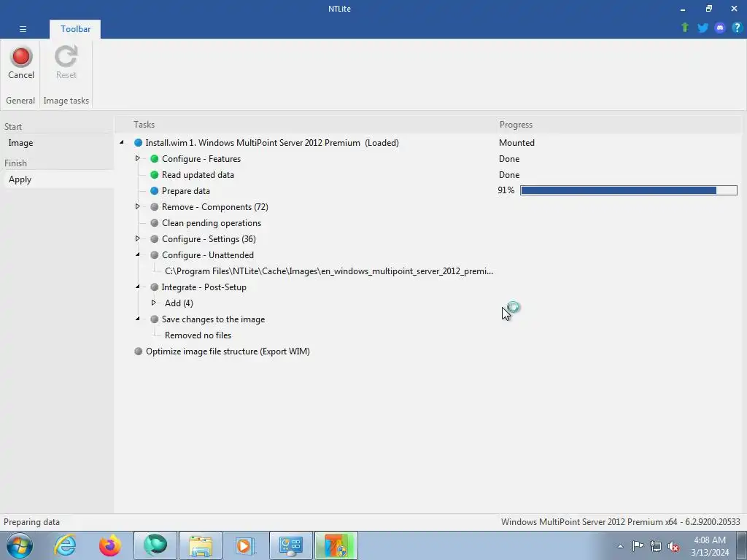The height and width of the screenshot is (560, 747).
Task: Click Windows MultiPoint Server version status text
Action: [x=620, y=522]
